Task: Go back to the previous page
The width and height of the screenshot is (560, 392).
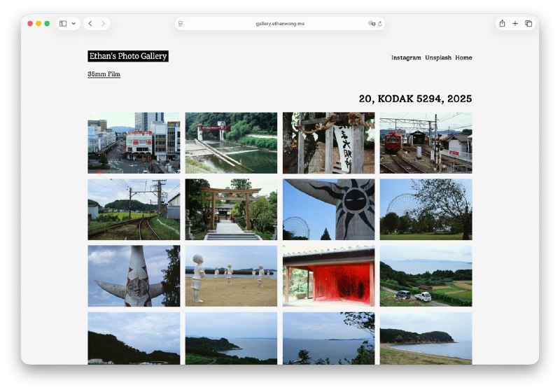Action: tap(90, 24)
